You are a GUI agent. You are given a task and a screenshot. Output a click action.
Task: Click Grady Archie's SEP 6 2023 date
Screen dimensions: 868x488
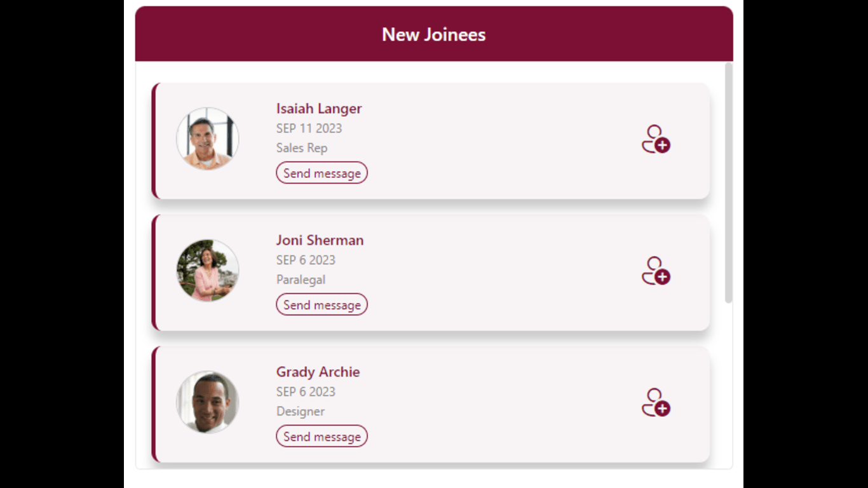pos(306,391)
